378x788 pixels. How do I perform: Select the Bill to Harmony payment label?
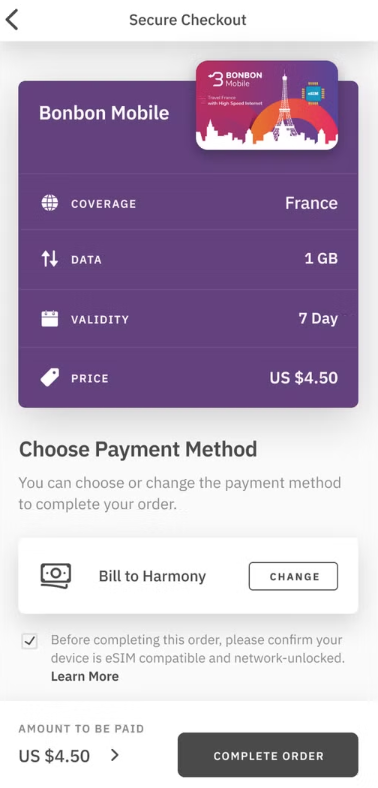(x=152, y=576)
